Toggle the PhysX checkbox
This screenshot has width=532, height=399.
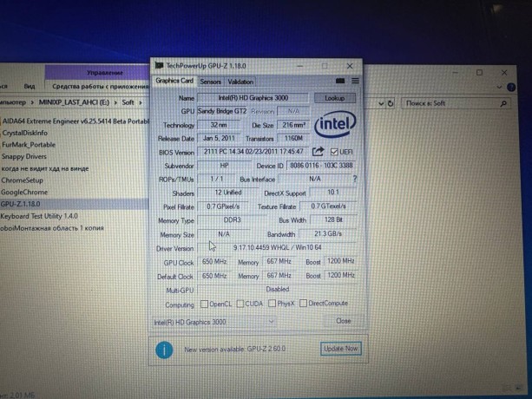coord(272,303)
